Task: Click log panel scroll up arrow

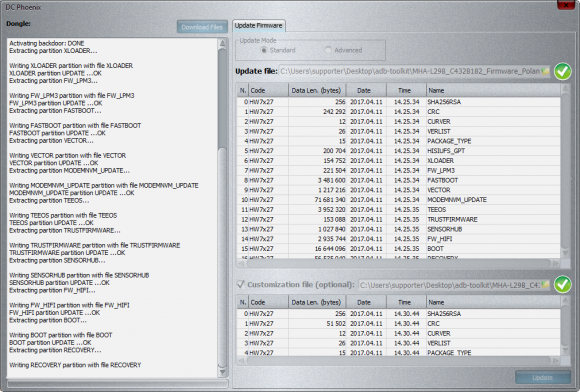Action: click(x=222, y=43)
